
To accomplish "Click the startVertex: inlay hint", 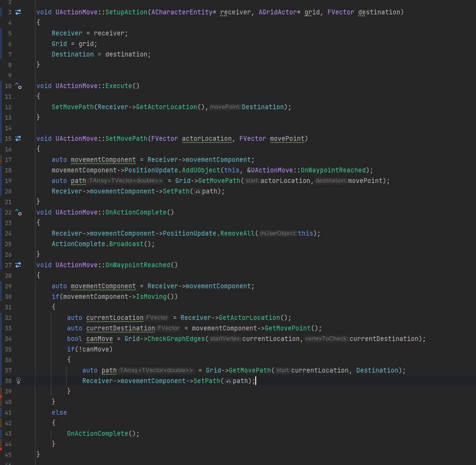I will click(225, 339).
